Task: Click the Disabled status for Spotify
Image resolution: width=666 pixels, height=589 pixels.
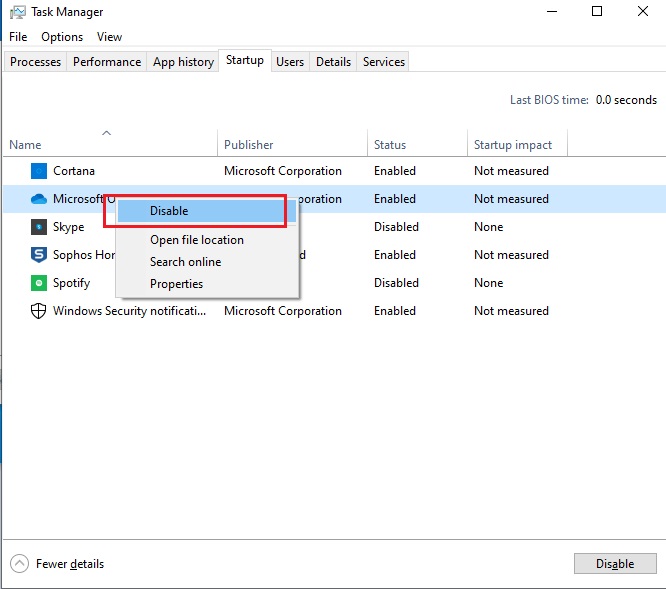Action: coord(396,283)
